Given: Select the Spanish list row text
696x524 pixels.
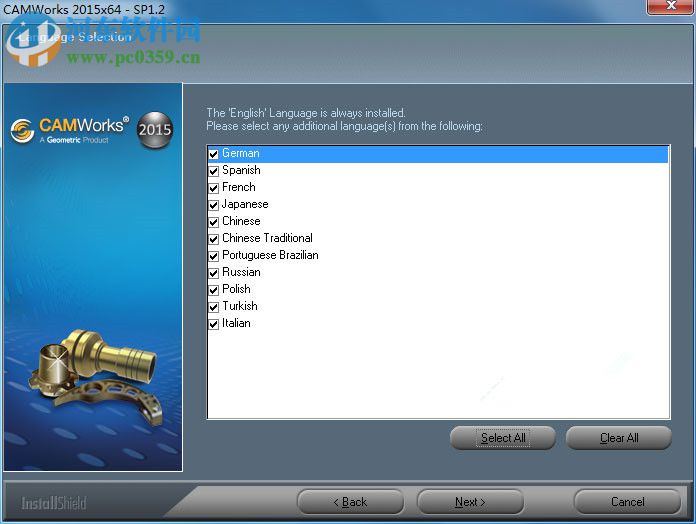Looking at the screenshot, I should 241,170.
